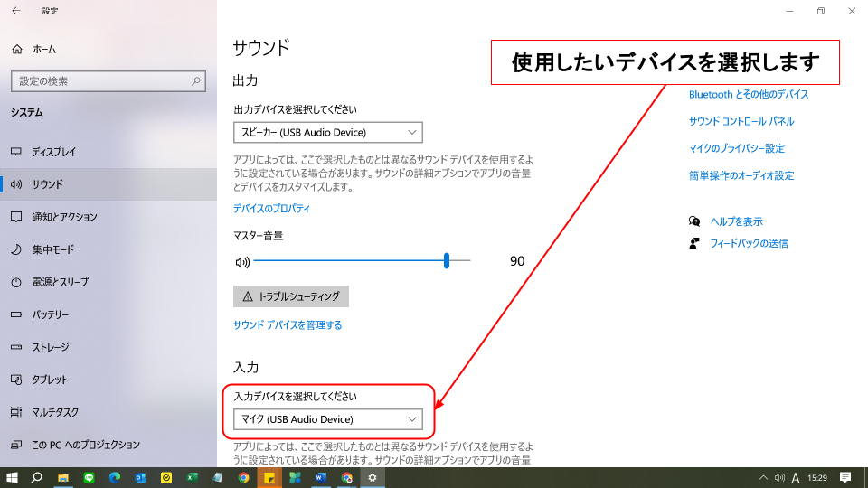Select Notifications & actions (通知とアクション) in sidebar

pos(64,217)
